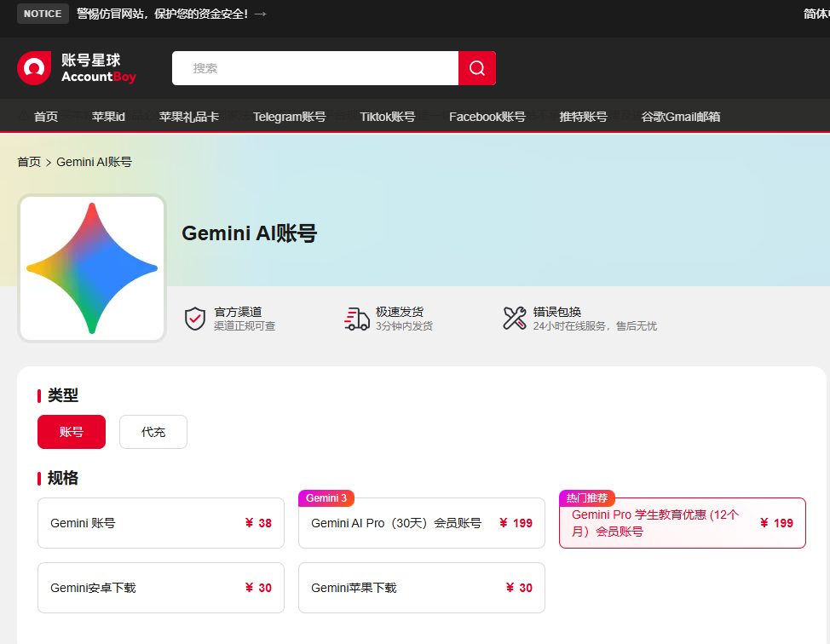Open the Telegram账号 menu item

click(x=290, y=116)
